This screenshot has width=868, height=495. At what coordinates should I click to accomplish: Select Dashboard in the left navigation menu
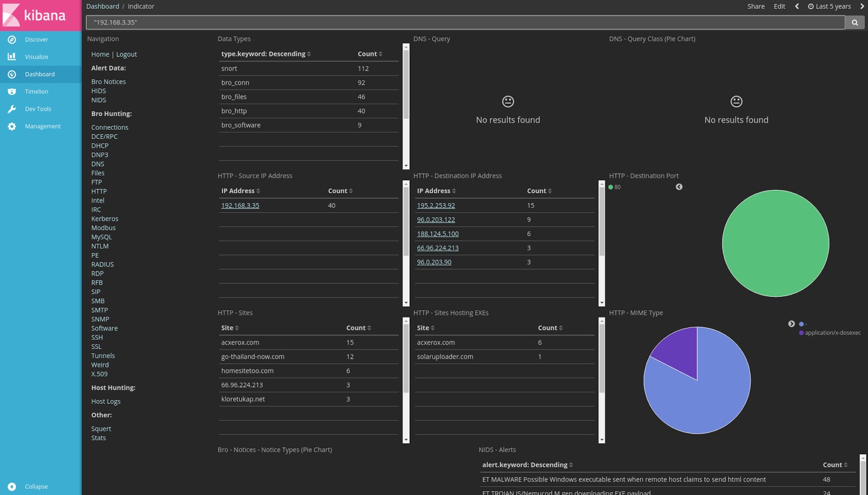(x=39, y=74)
